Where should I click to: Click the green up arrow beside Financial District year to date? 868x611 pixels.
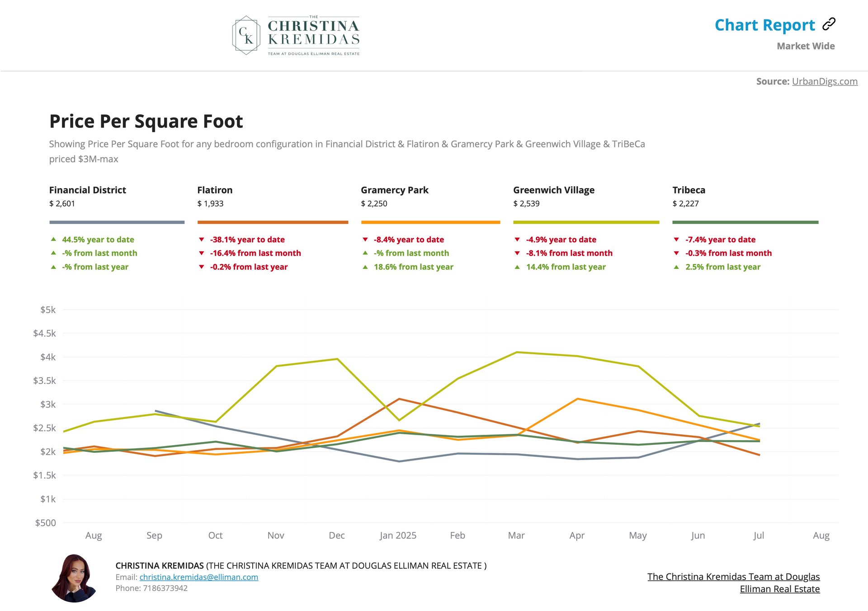tap(53, 239)
